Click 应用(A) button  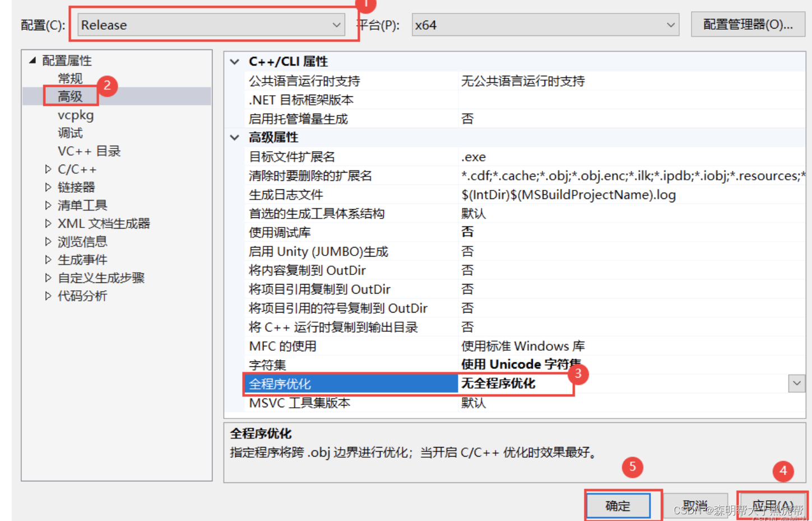pos(772,506)
